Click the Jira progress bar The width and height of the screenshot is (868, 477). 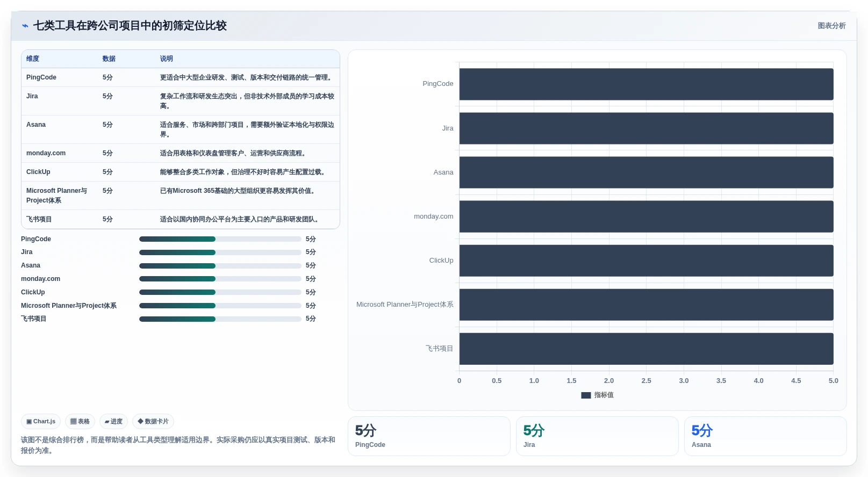tap(220, 252)
